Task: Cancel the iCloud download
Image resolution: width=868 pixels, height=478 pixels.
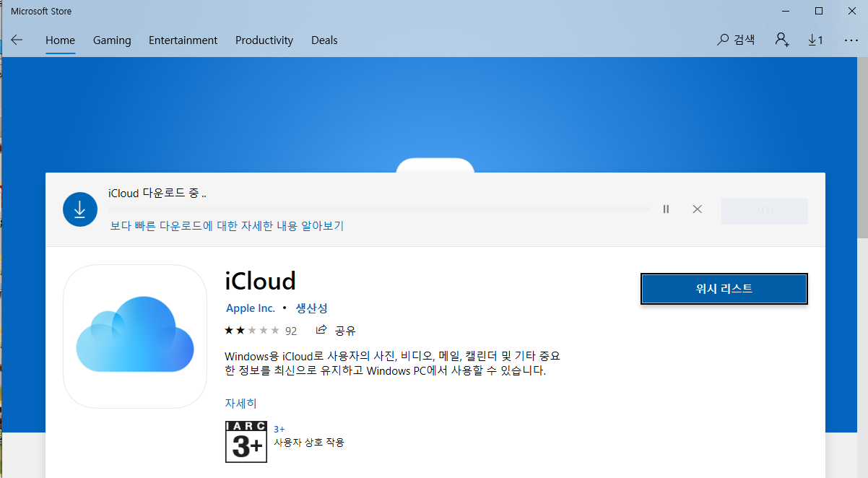Action: (x=697, y=209)
